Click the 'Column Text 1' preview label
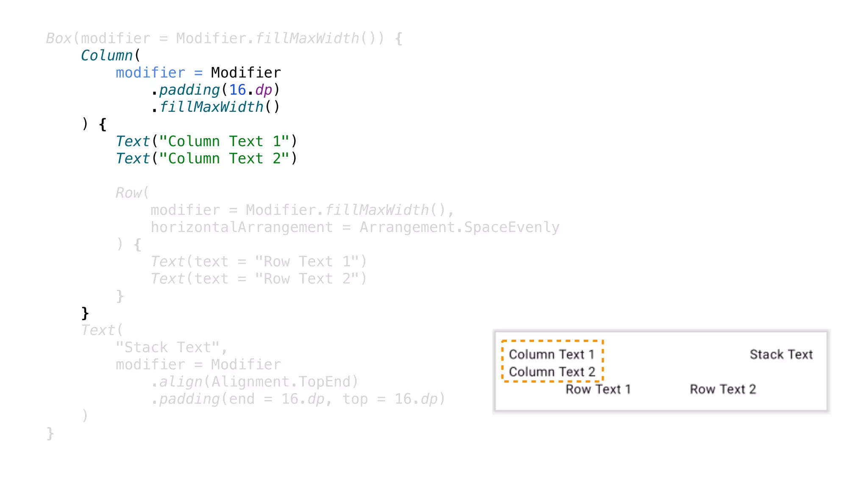The height and width of the screenshot is (488, 868). (x=551, y=354)
